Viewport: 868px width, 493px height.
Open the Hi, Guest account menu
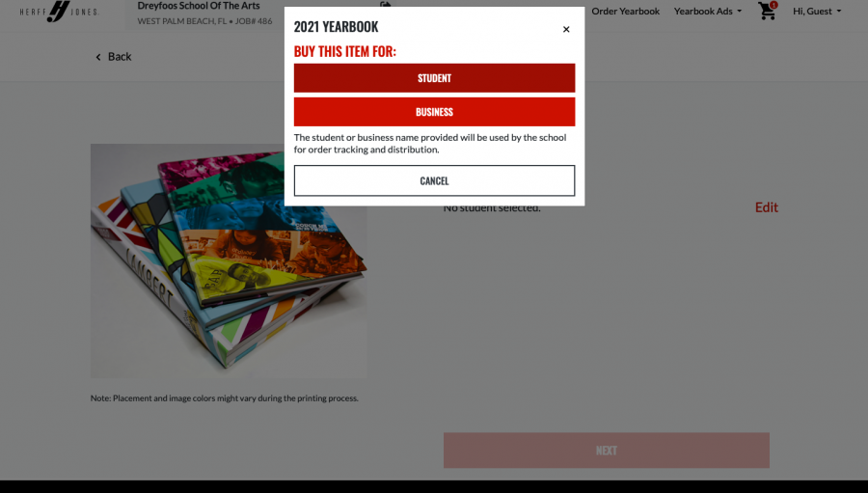coord(817,11)
